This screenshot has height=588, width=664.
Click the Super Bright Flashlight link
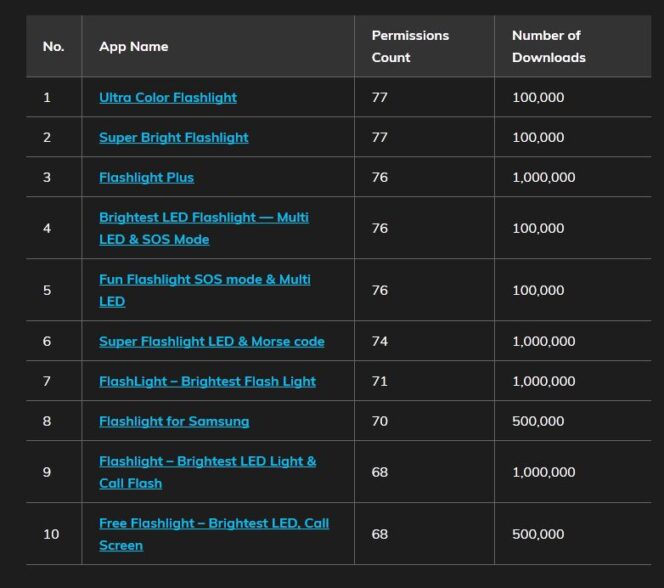click(174, 138)
